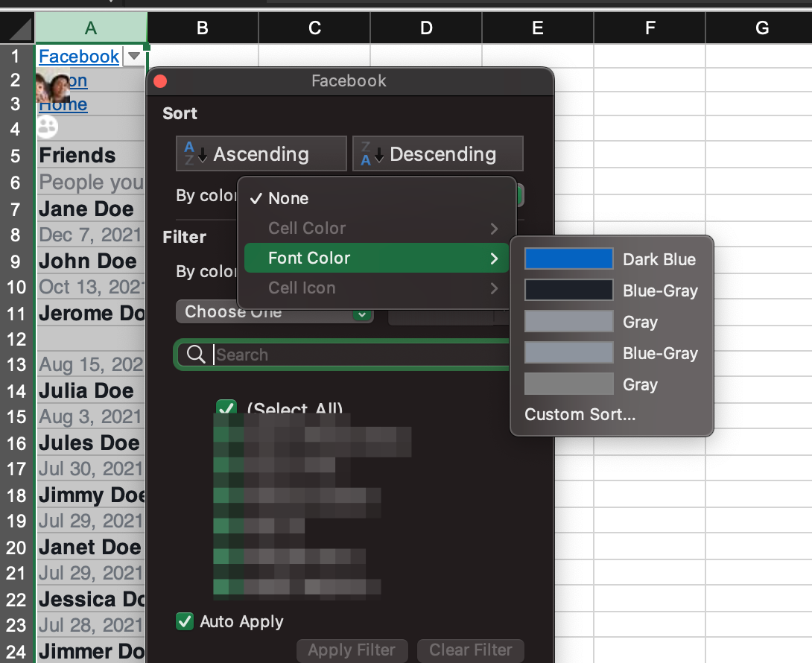The height and width of the screenshot is (663, 812).
Task: Click the John Doe cell
Action: pos(91,261)
